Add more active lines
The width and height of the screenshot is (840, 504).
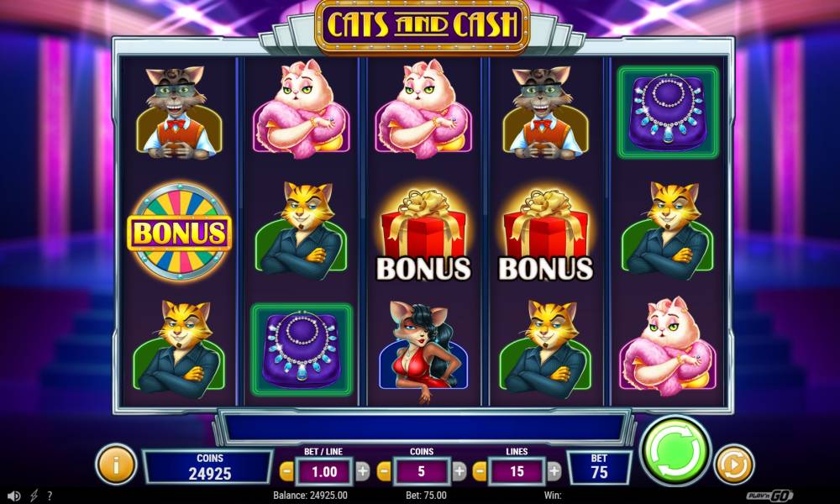(x=554, y=471)
